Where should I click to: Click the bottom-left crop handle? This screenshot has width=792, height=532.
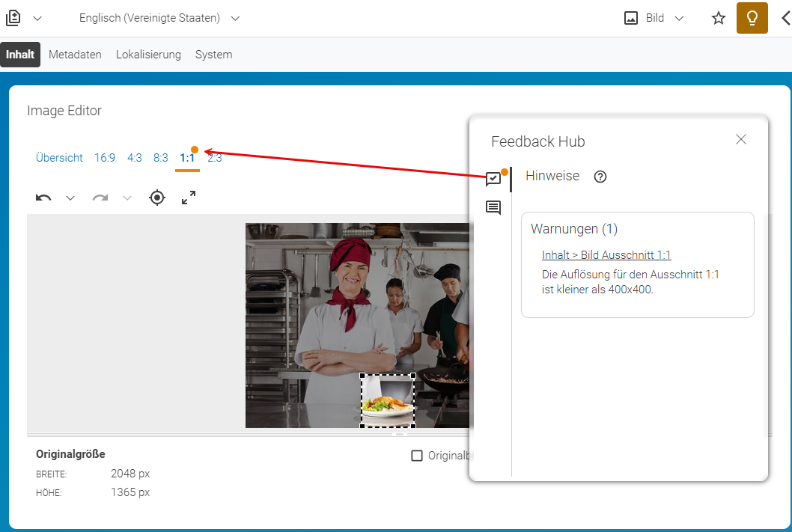tap(362, 426)
